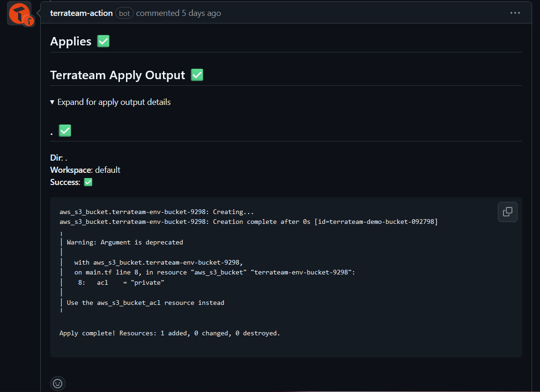Screen dimensions: 540x392
Task: Open the 'commented 5 days ago' timestamp link
Action: pyautogui.click(x=178, y=13)
